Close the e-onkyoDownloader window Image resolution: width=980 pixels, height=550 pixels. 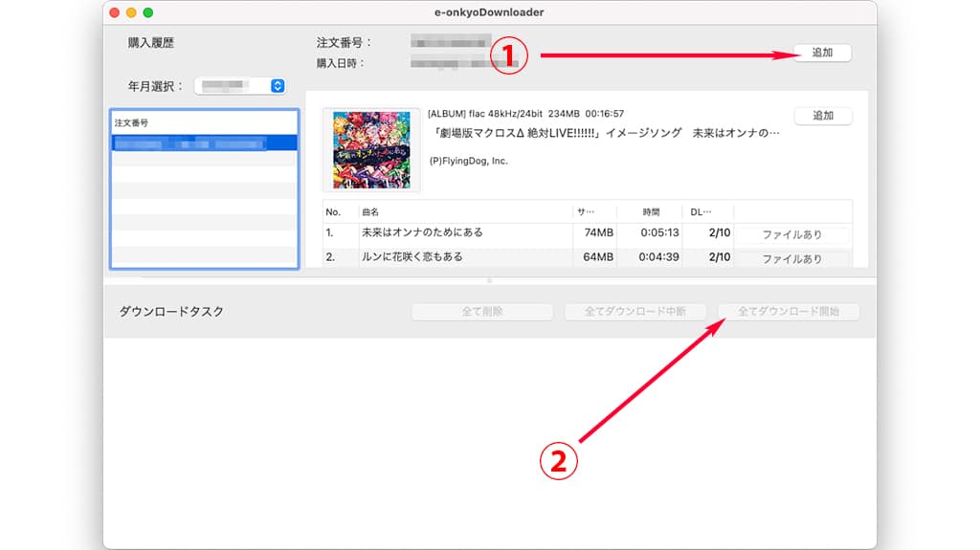pos(115,12)
